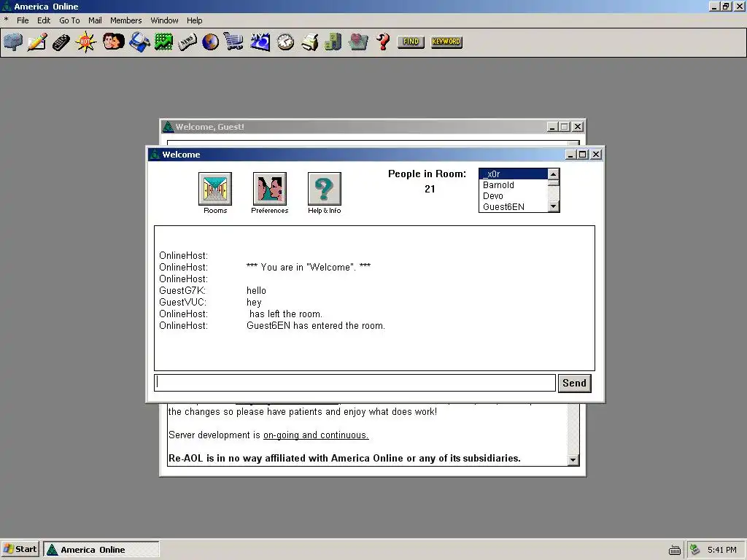Click the AOL document system menu asterisk
The height and width of the screenshot is (560, 747).
6,20
